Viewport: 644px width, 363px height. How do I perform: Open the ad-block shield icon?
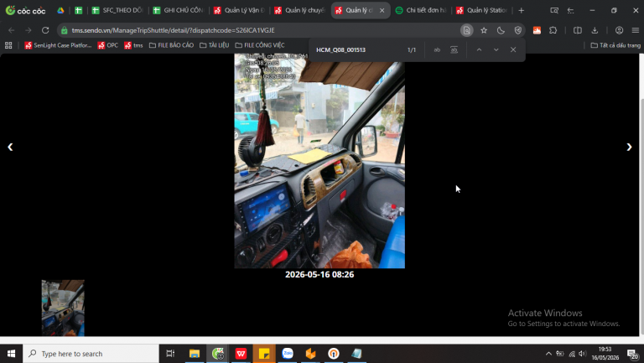click(518, 30)
